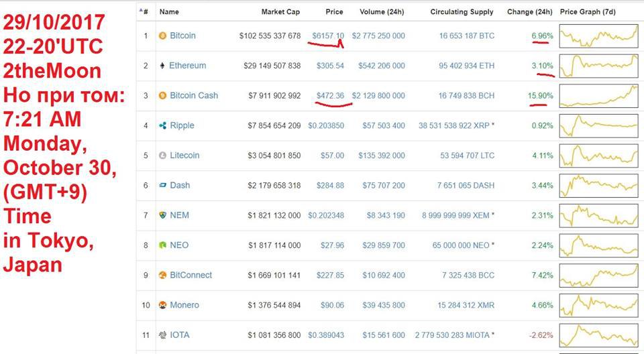This screenshot has height=354, width=644.
Task: Open Ethereum 7d price graph
Action: coord(599,66)
